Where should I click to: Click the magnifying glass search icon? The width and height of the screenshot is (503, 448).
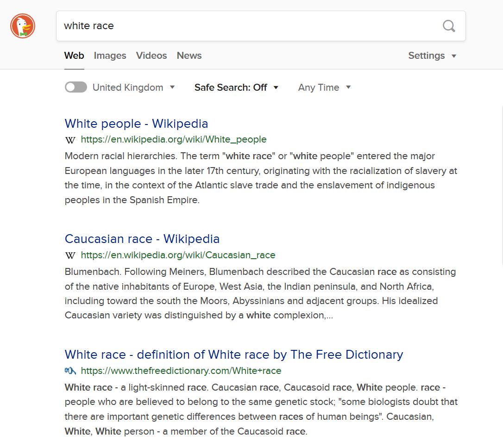pos(448,26)
